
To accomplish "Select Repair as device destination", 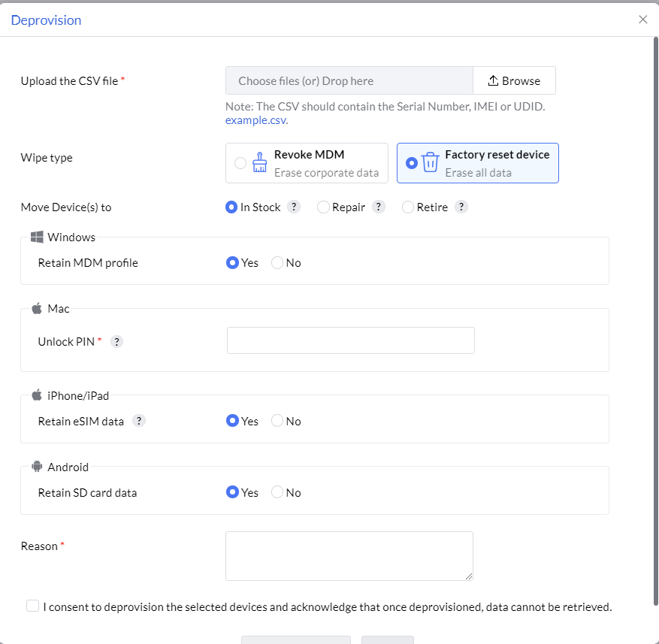I will coord(324,207).
